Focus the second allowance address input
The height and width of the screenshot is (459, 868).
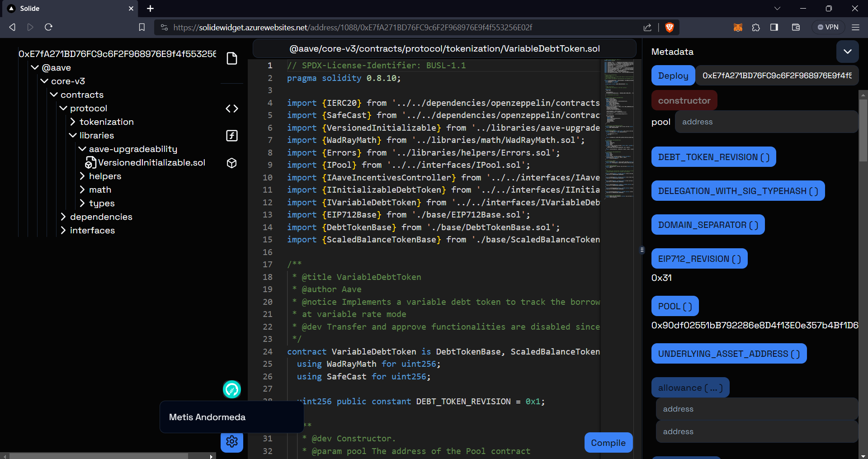point(757,431)
